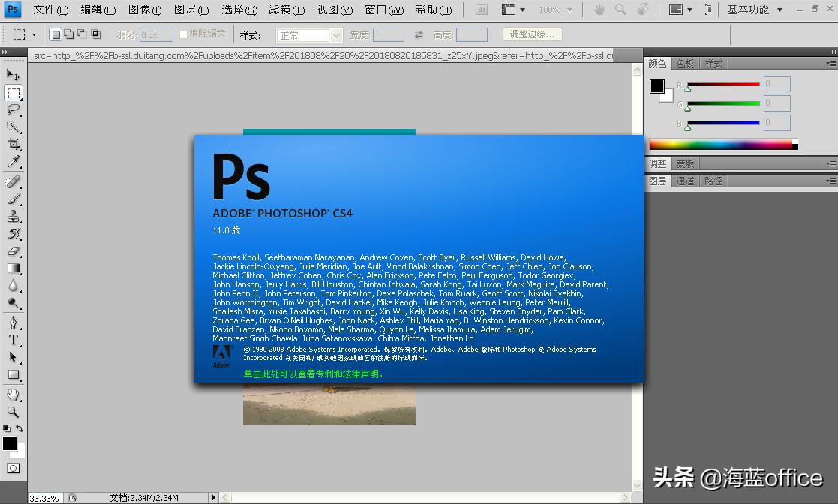Switch to the 通道 channels tab
The image size is (838, 504).
(684, 180)
